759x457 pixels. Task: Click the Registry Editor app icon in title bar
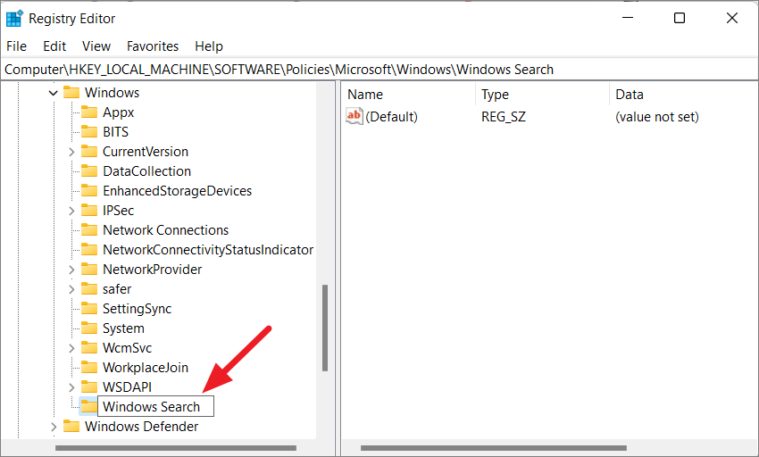pos(14,18)
